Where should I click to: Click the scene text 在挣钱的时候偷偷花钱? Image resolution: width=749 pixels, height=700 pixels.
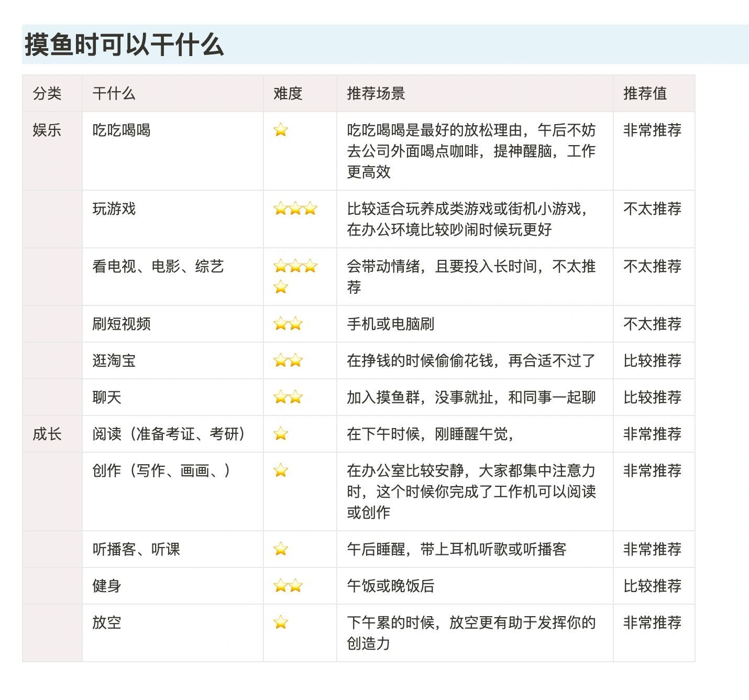coord(471,360)
